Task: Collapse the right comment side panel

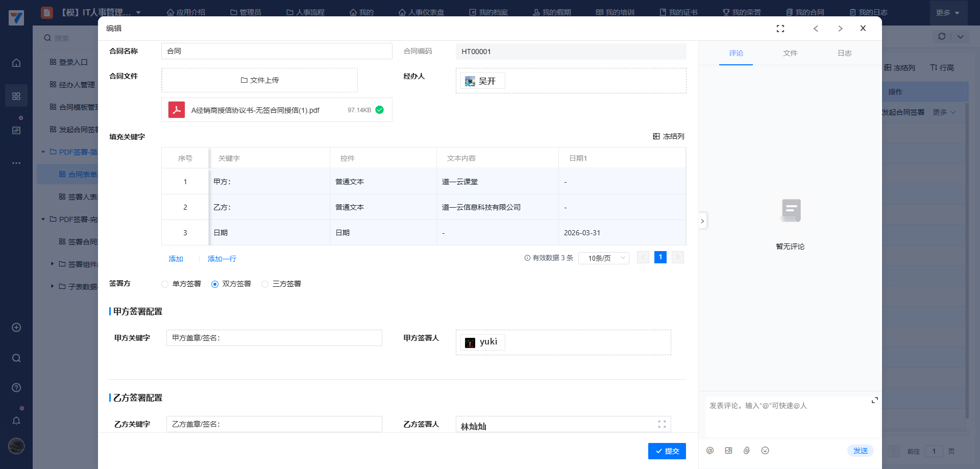Action: [702, 221]
